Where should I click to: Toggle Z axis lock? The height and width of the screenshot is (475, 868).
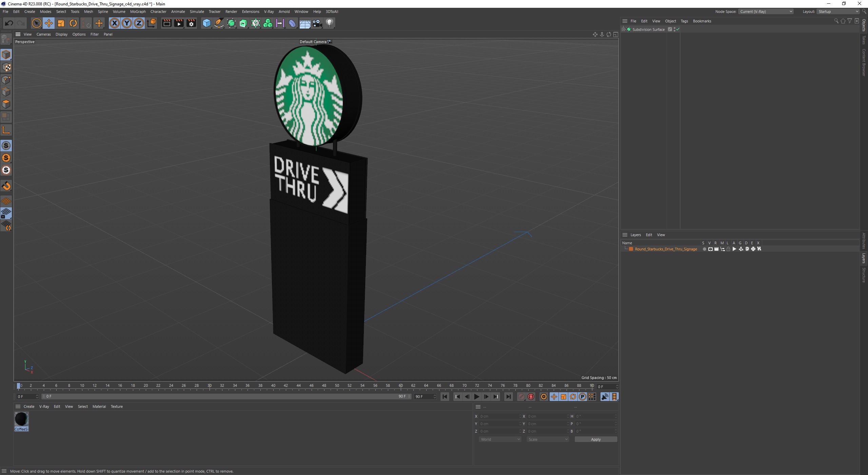[139, 23]
